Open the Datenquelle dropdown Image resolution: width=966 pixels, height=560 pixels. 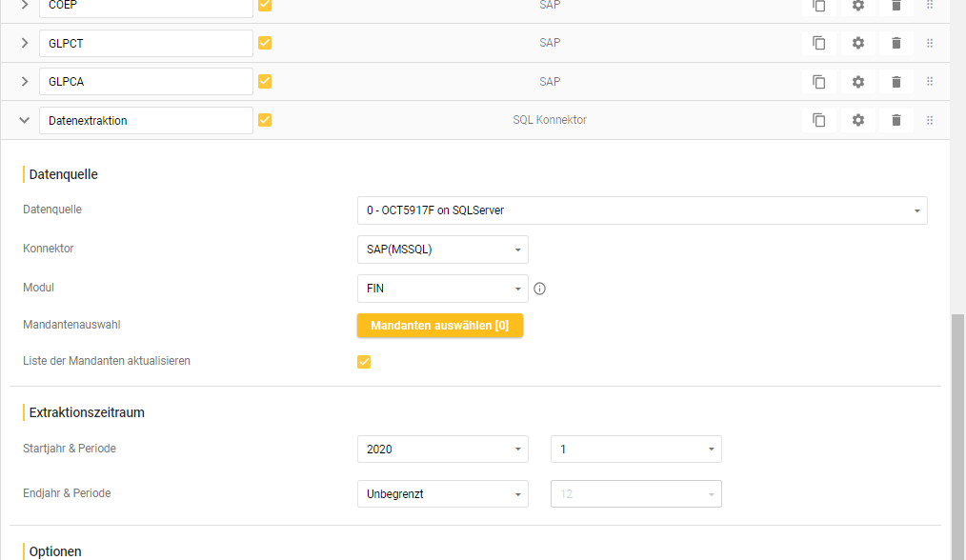pyautogui.click(x=641, y=210)
